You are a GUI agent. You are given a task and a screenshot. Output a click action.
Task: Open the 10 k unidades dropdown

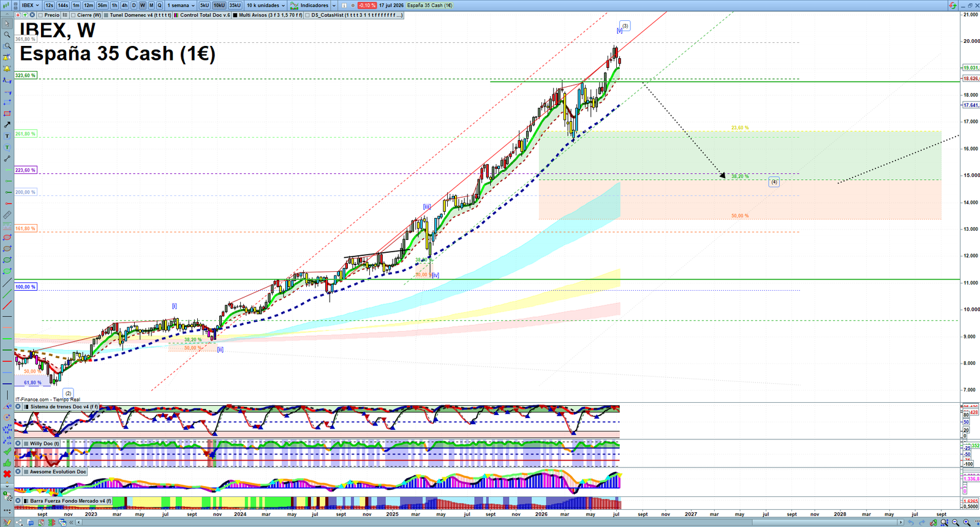266,6
